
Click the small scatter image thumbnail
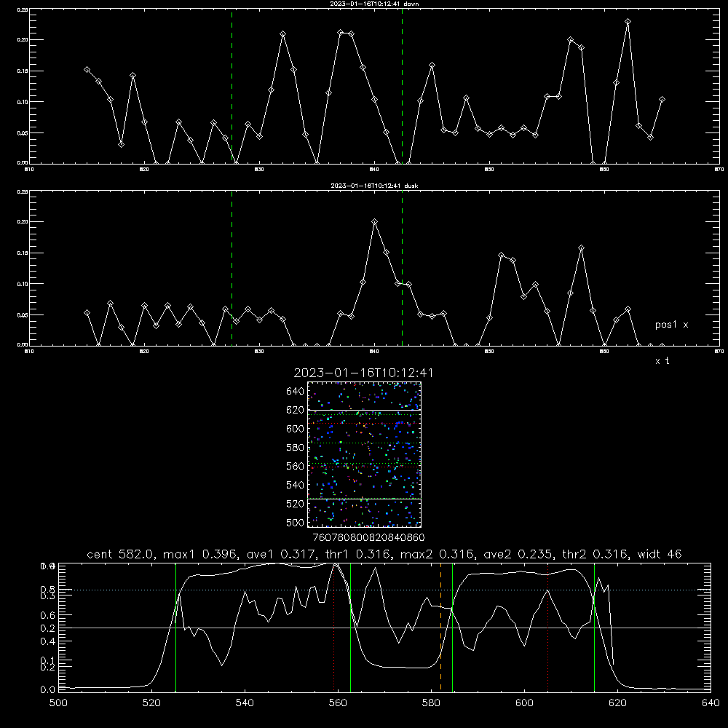point(364,454)
